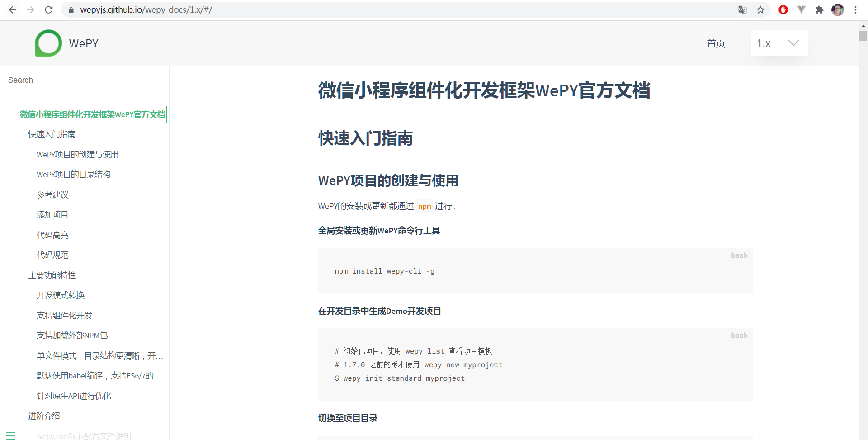Viewport: 868px width, 440px height.
Task: Click the browser profile avatar
Action: 838,9
